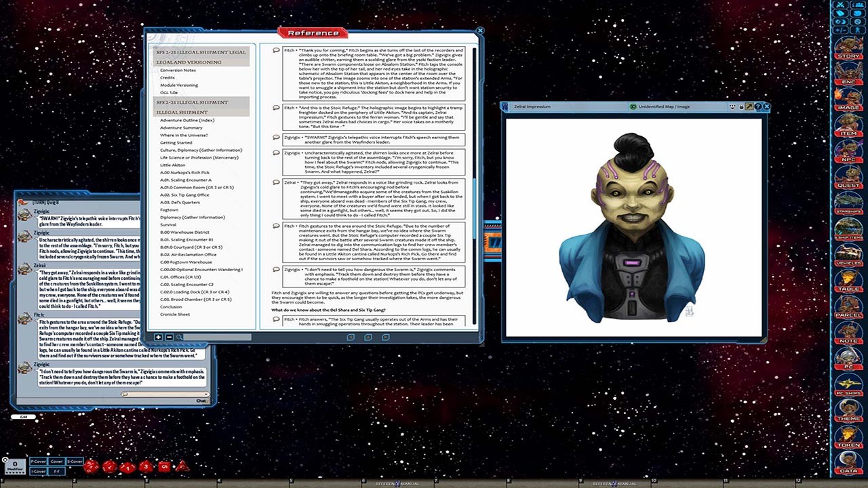Toggle the F-F modifier button
Viewport: 868px width, 488px height.
tap(56, 471)
